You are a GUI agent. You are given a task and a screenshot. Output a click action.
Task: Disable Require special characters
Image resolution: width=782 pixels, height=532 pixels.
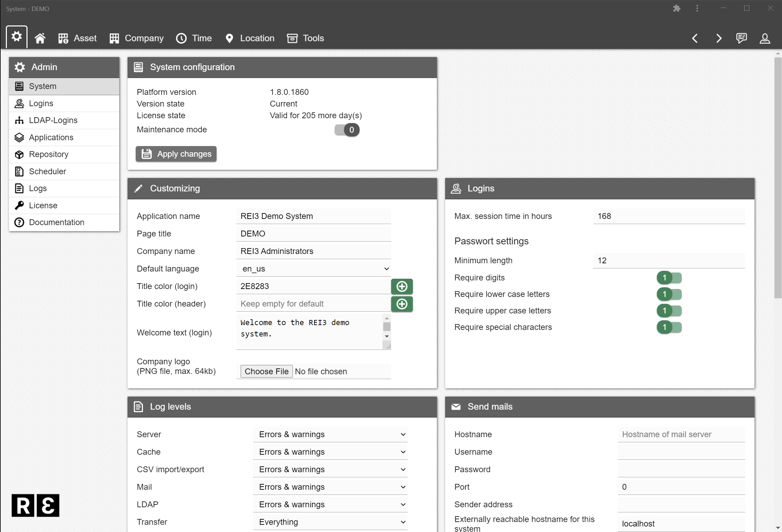(x=669, y=327)
